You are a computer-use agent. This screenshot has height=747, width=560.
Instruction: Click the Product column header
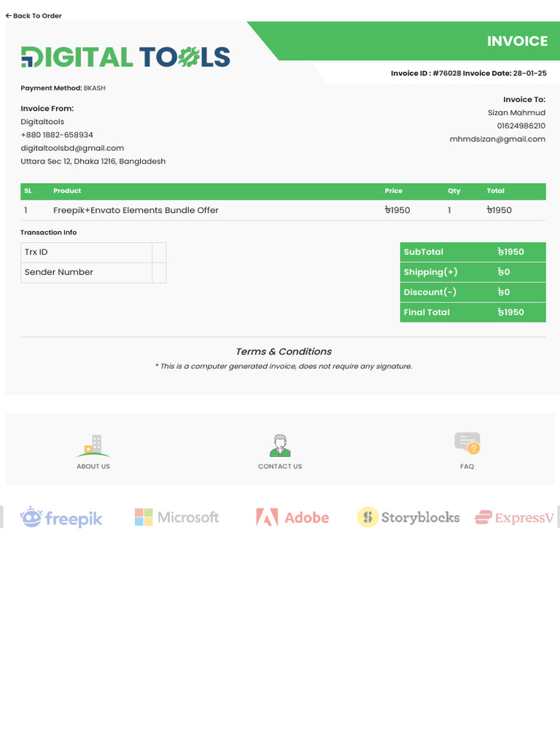[67, 190]
